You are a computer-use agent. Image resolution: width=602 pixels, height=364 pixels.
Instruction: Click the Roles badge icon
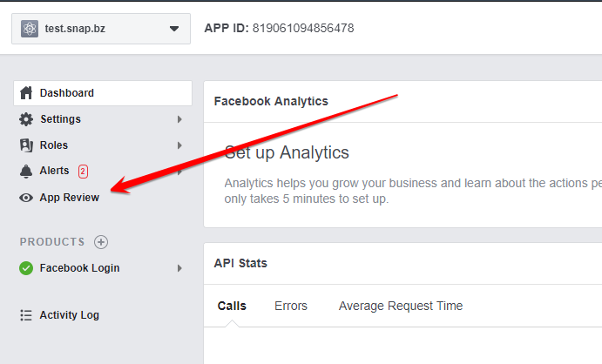point(26,145)
